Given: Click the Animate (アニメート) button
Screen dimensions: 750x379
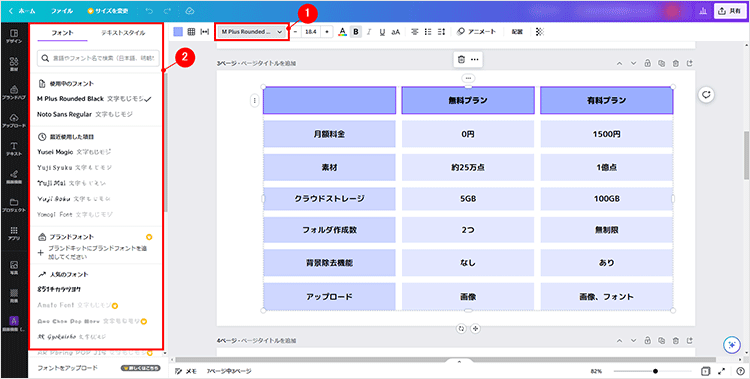Looking at the screenshot, I should click(x=476, y=32).
